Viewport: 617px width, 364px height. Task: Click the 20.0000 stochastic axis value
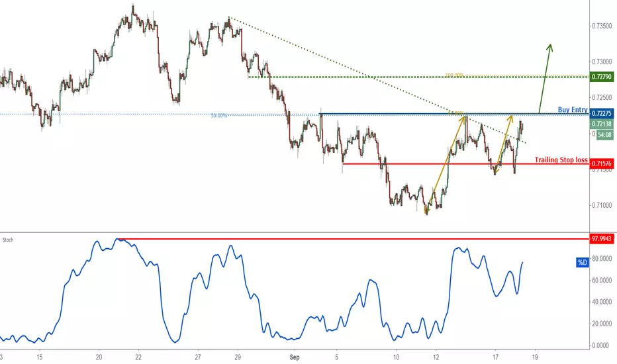point(602,324)
